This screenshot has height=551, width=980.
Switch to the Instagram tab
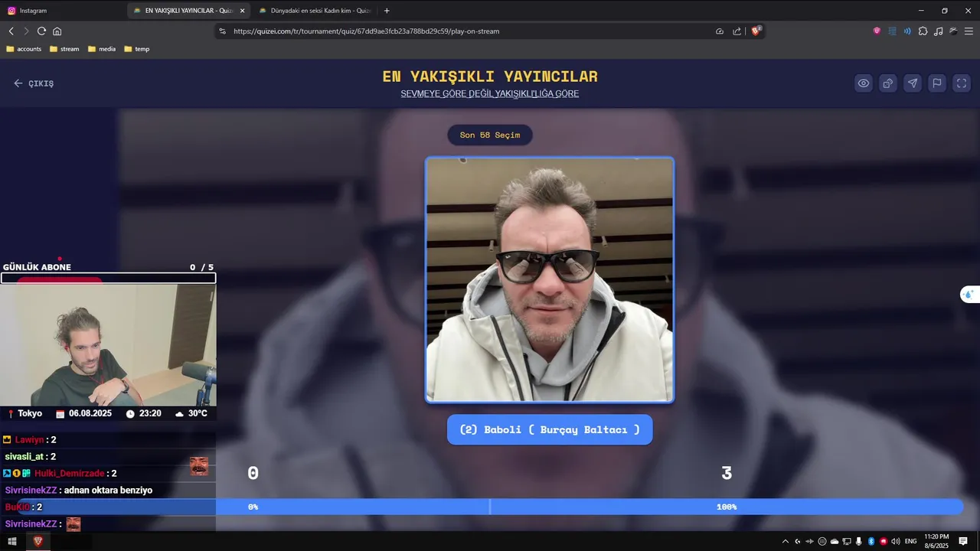tap(61, 11)
